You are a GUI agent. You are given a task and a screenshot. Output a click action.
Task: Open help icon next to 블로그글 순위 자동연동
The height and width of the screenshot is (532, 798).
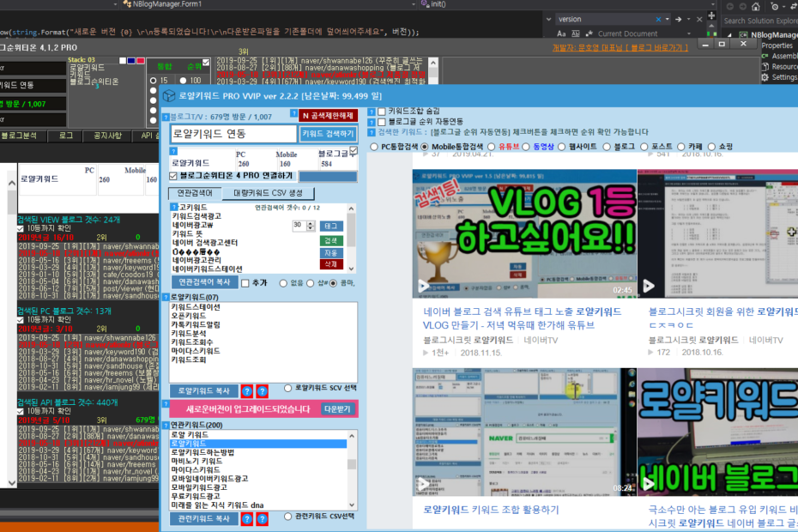click(x=372, y=122)
